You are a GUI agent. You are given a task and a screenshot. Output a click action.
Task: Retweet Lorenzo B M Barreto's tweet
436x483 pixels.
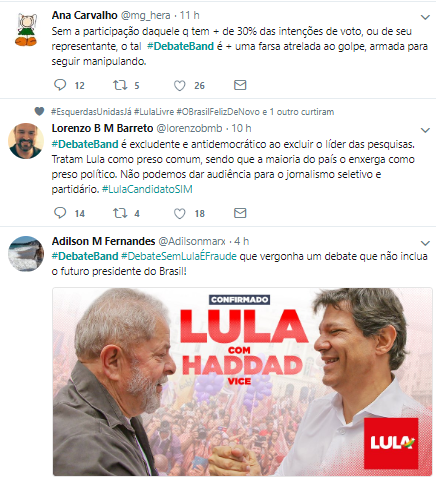point(120,213)
